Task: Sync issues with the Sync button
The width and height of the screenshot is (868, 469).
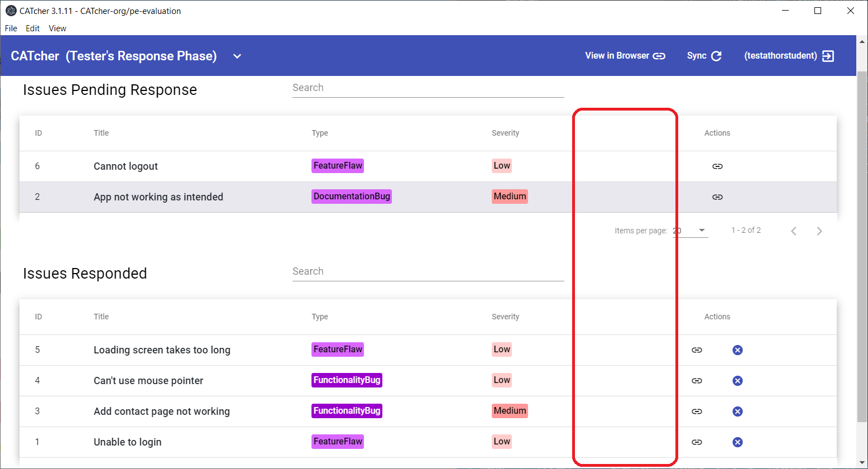Action: [x=704, y=56]
